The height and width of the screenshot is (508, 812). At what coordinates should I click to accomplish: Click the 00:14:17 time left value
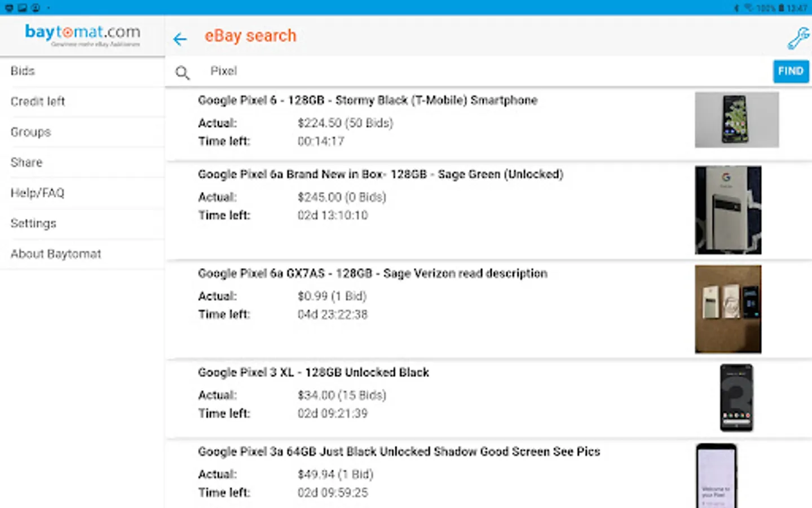pos(321,141)
